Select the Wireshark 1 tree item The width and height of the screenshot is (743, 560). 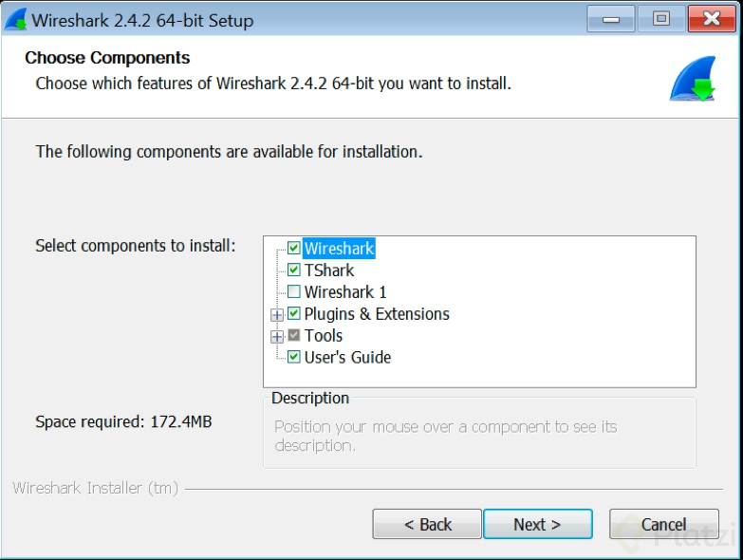tap(345, 292)
